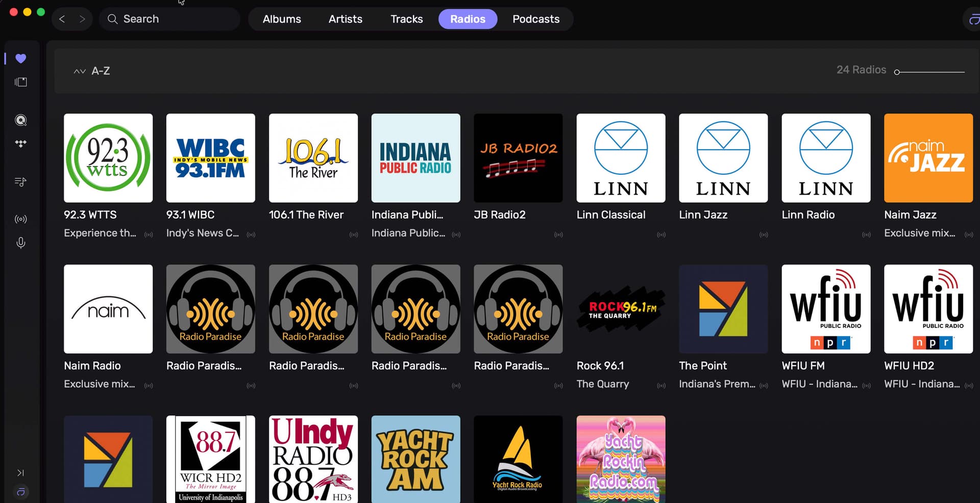980x503 pixels.
Task: Click the Rock 96.1 station title
Action: click(600, 366)
